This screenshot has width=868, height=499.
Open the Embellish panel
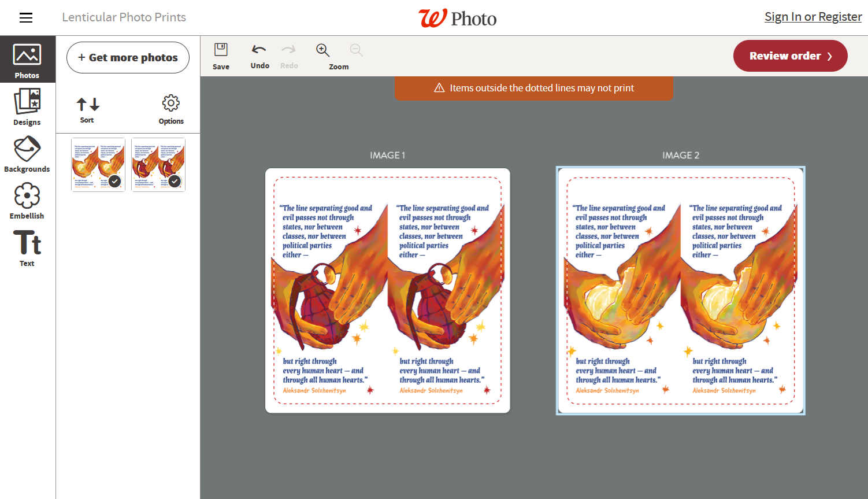coord(27,201)
